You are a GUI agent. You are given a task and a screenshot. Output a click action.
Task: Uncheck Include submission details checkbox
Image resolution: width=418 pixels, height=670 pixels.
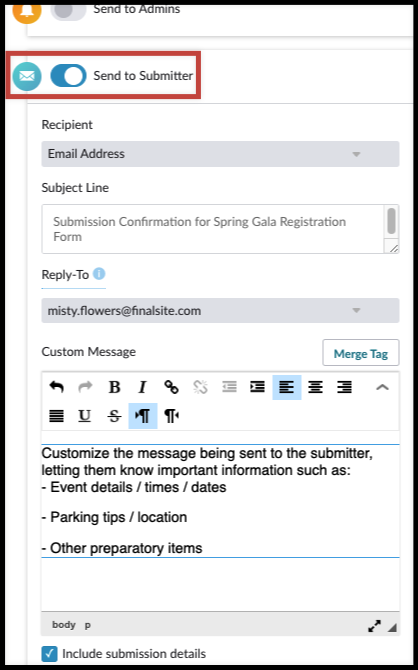coord(50,653)
